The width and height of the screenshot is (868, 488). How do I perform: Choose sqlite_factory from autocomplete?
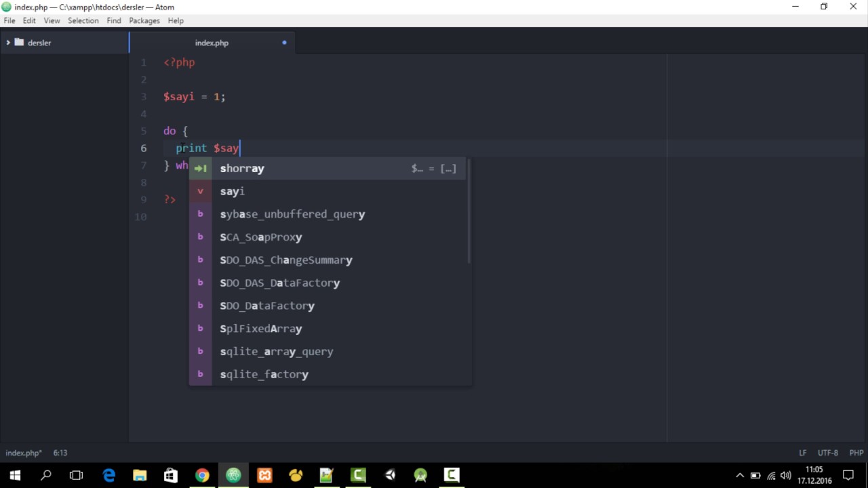pyautogui.click(x=327, y=374)
